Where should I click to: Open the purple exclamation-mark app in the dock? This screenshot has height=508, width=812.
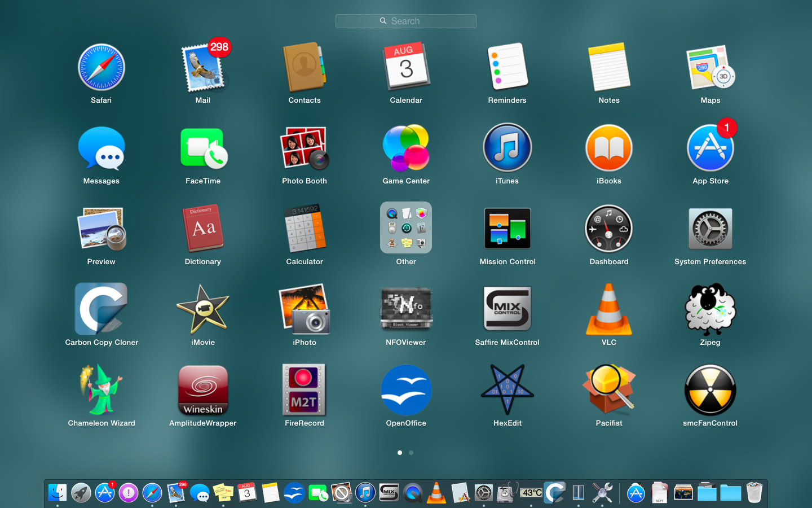[129, 493]
